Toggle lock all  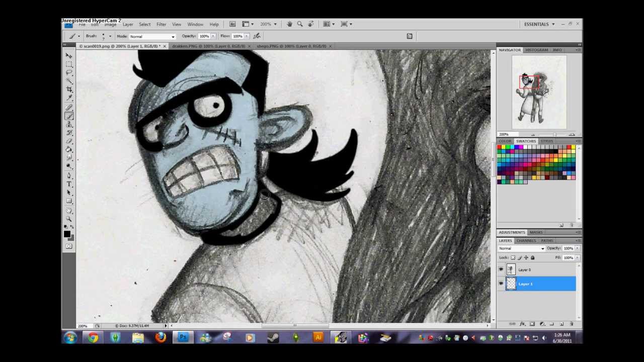tap(533, 258)
